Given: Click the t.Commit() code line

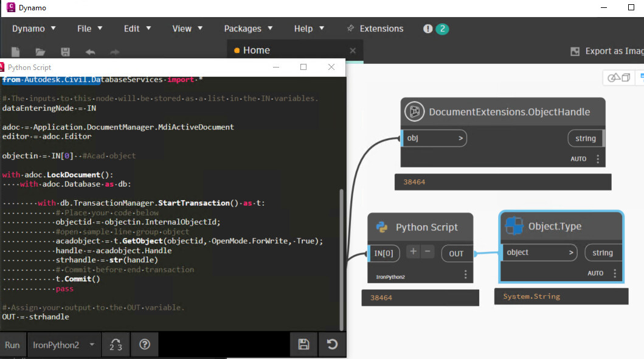Looking at the screenshot, I should [78, 279].
